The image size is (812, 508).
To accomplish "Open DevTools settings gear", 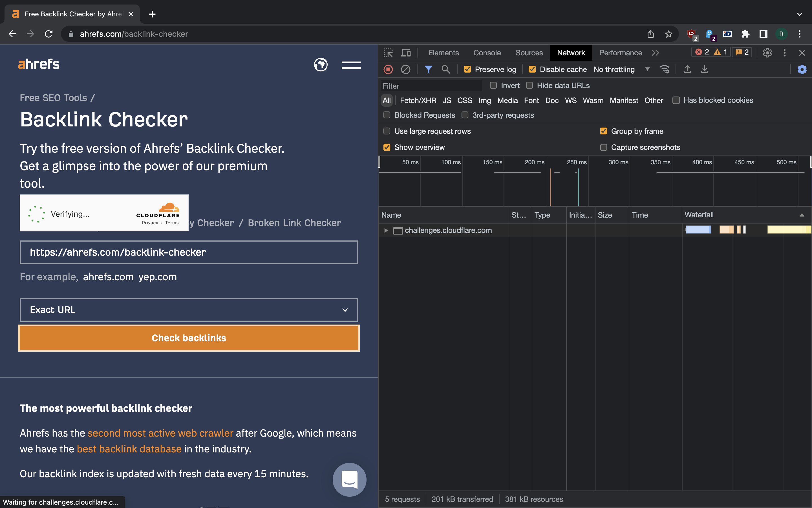I will coord(767,53).
